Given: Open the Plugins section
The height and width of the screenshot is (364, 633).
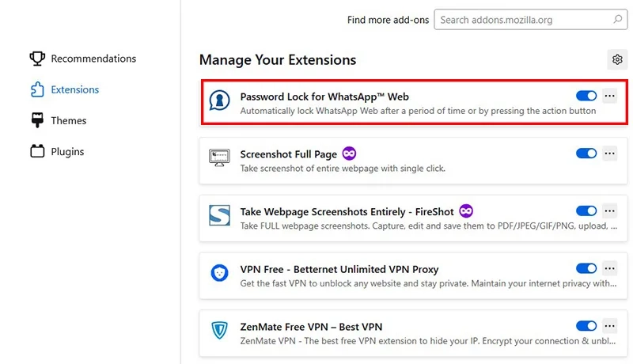Looking at the screenshot, I should [57, 151].
